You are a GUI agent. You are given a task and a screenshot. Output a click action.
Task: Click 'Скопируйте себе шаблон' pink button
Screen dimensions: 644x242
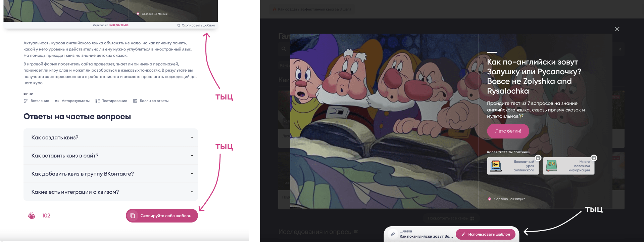click(162, 216)
